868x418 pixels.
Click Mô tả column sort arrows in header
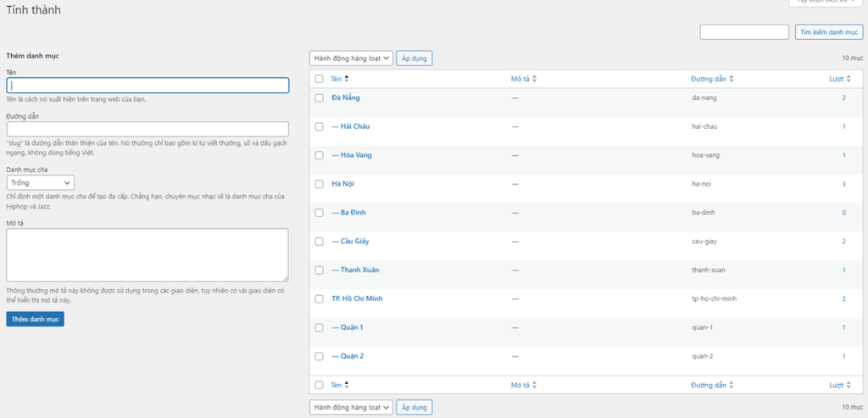click(x=534, y=79)
